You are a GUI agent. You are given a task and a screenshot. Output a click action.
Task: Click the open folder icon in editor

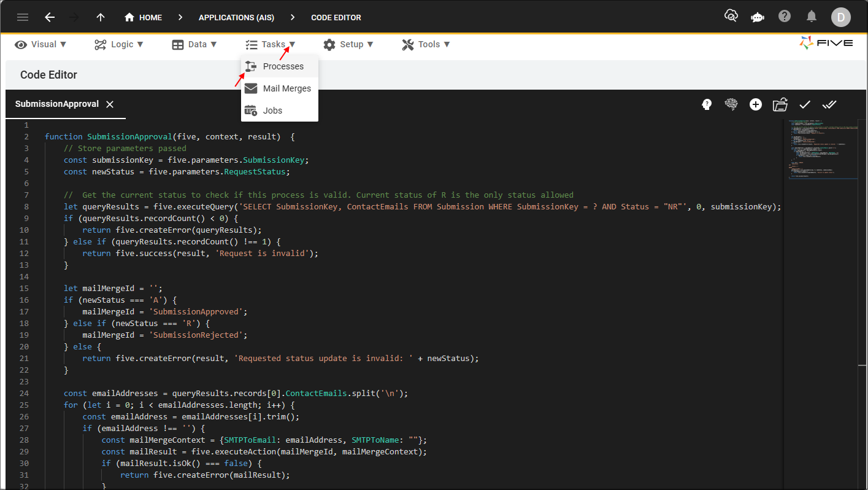[x=780, y=104]
